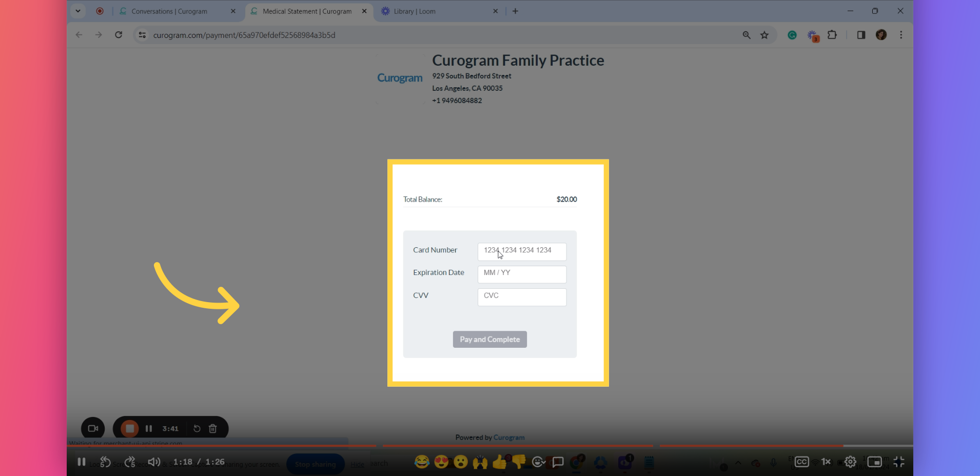Change the 1x playback speed
Viewport: 980px width, 476px height.
(826, 462)
